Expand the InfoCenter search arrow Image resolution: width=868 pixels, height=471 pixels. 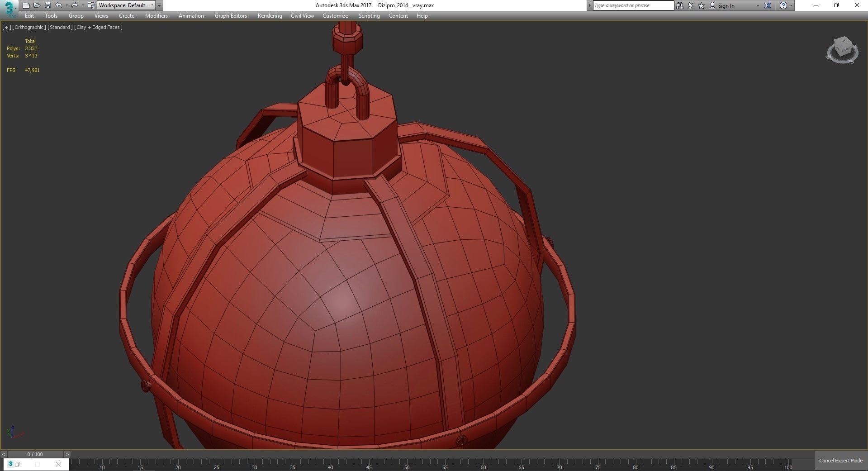590,5
